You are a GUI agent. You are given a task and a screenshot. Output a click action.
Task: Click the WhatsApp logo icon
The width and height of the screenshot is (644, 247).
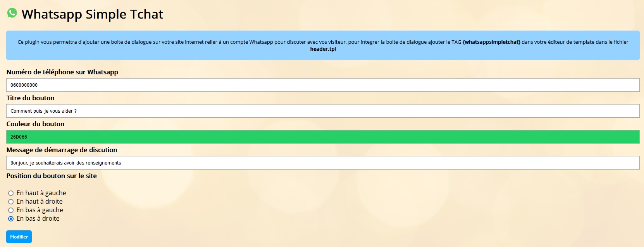click(x=12, y=13)
